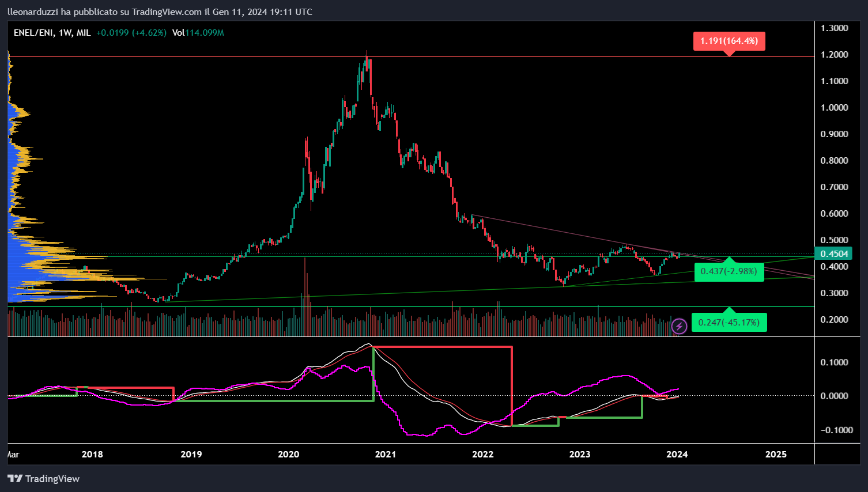Click the TradingView logo
The image size is (868, 492).
15,479
